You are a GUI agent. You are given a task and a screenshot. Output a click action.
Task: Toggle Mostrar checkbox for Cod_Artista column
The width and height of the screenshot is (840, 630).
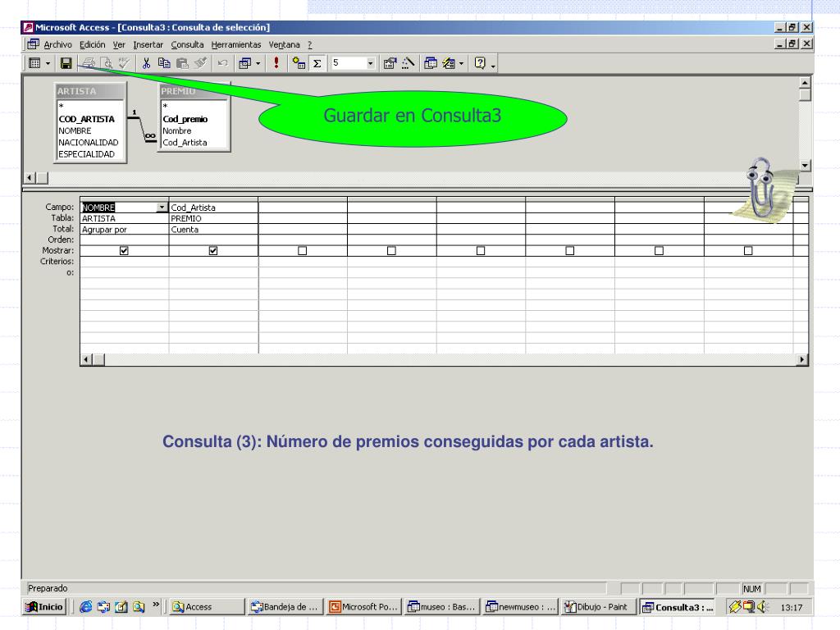(213, 250)
